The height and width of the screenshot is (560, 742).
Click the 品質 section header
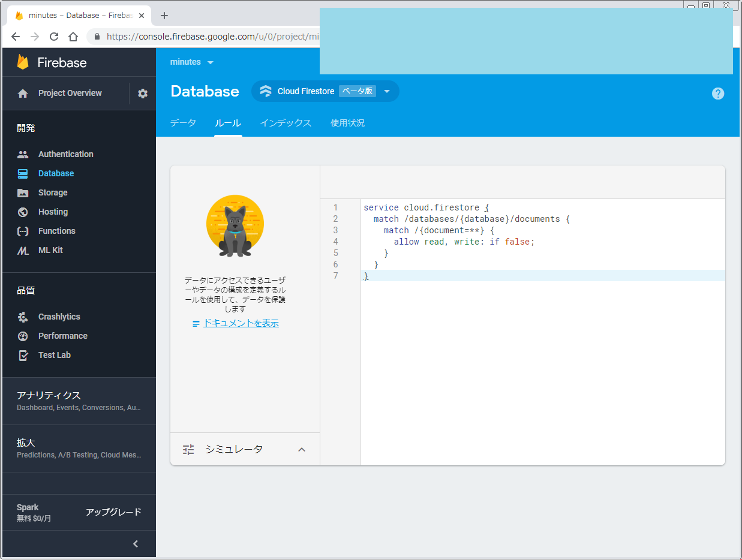click(x=26, y=290)
